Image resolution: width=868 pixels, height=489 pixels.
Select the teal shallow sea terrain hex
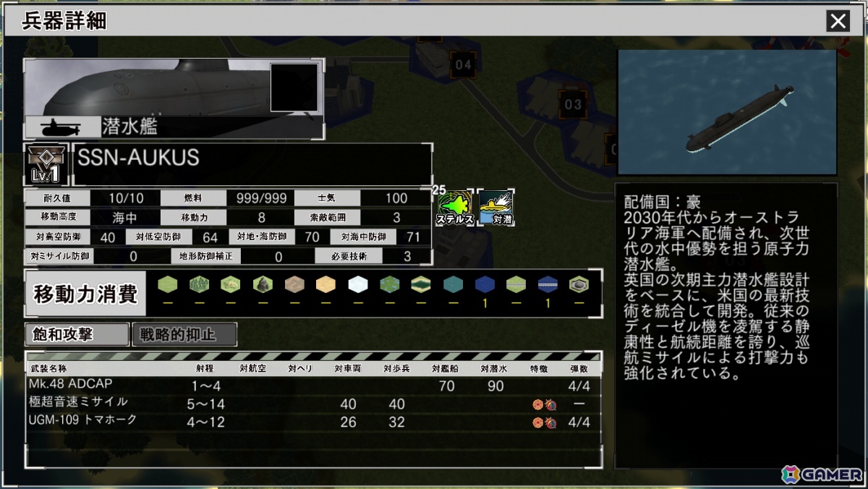tap(454, 285)
